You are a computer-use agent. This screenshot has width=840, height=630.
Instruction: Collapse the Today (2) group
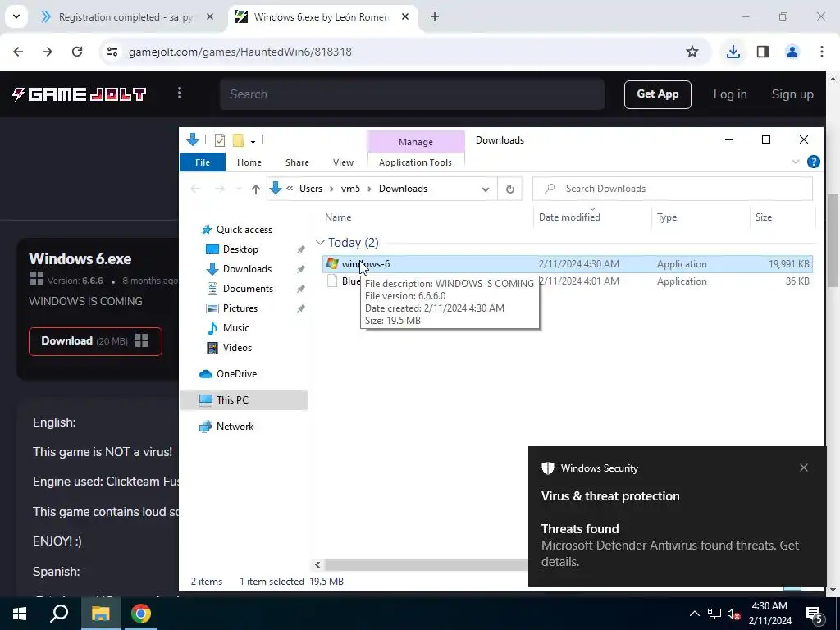pyautogui.click(x=320, y=243)
